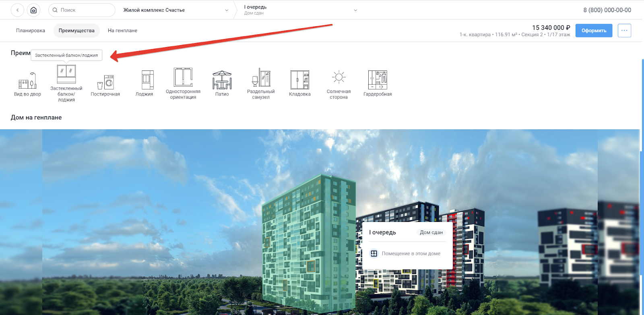Image resolution: width=644 pixels, height=315 pixels.
Task: Switch to the Преимущества tab
Action: point(76,31)
